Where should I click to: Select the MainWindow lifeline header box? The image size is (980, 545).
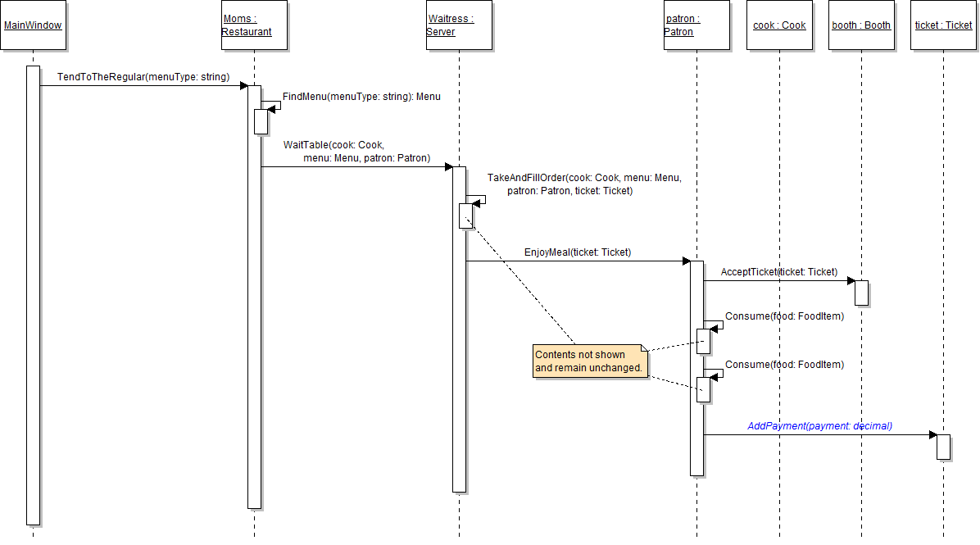(x=33, y=25)
